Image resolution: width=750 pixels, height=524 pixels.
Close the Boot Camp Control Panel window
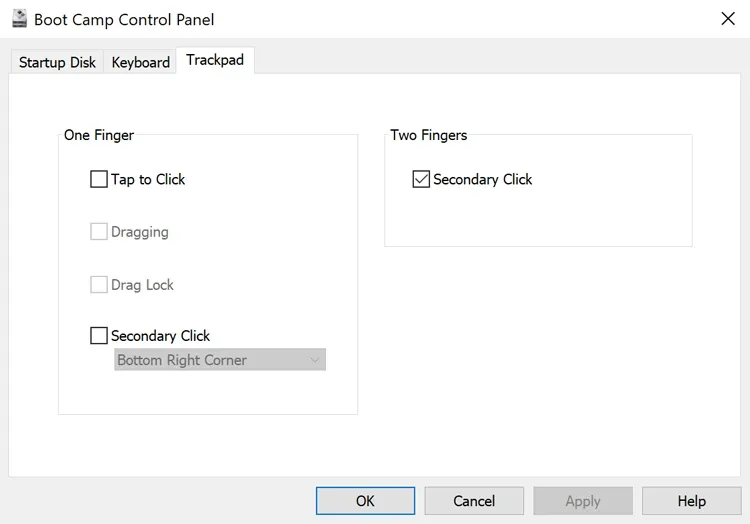[728, 19]
